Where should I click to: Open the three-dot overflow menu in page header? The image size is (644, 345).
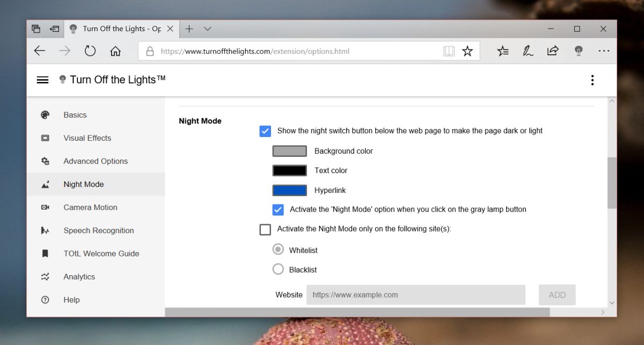pos(592,80)
